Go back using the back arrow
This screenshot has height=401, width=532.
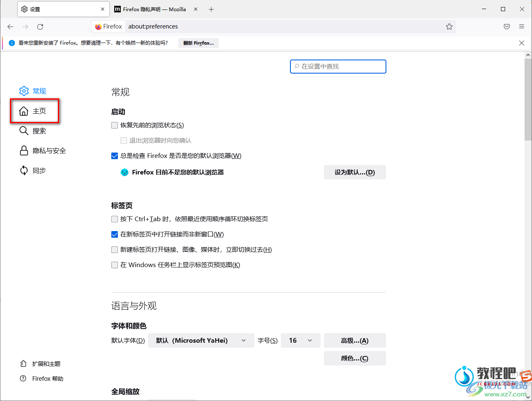tap(10, 26)
